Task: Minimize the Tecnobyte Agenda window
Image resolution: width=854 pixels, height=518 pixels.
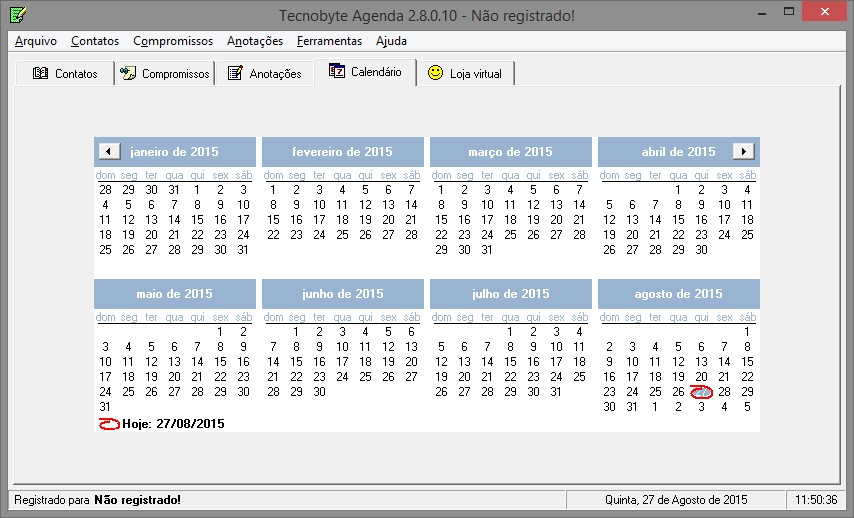Action: [762, 13]
